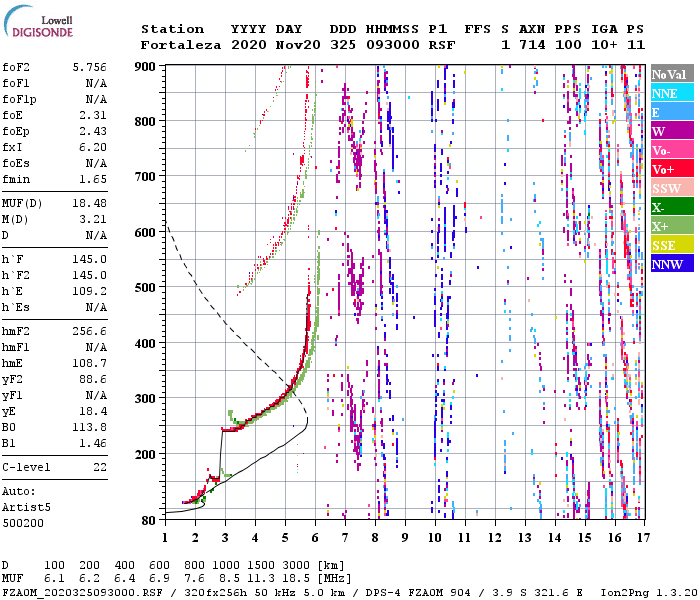Select the W direction legend swatch
700x600 pixels.
tap(672, 131)
